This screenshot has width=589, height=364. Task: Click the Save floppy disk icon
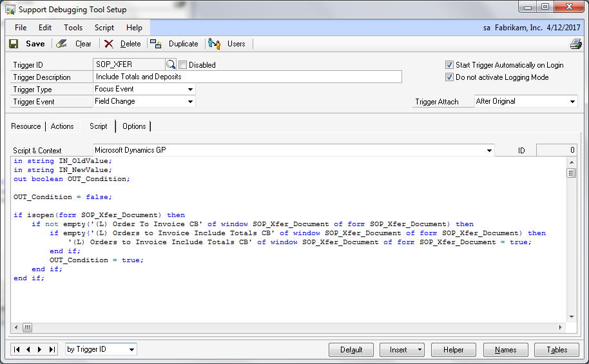coord(14,44)
